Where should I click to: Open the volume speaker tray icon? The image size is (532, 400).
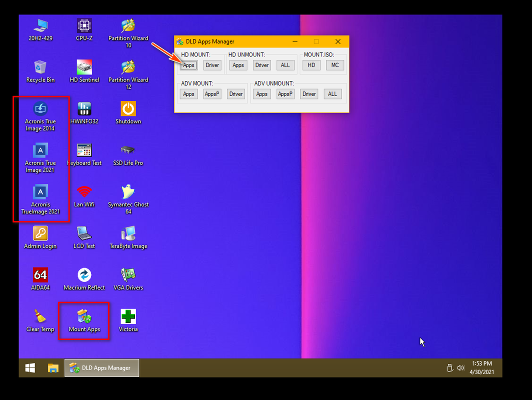[x=460, y=368]
